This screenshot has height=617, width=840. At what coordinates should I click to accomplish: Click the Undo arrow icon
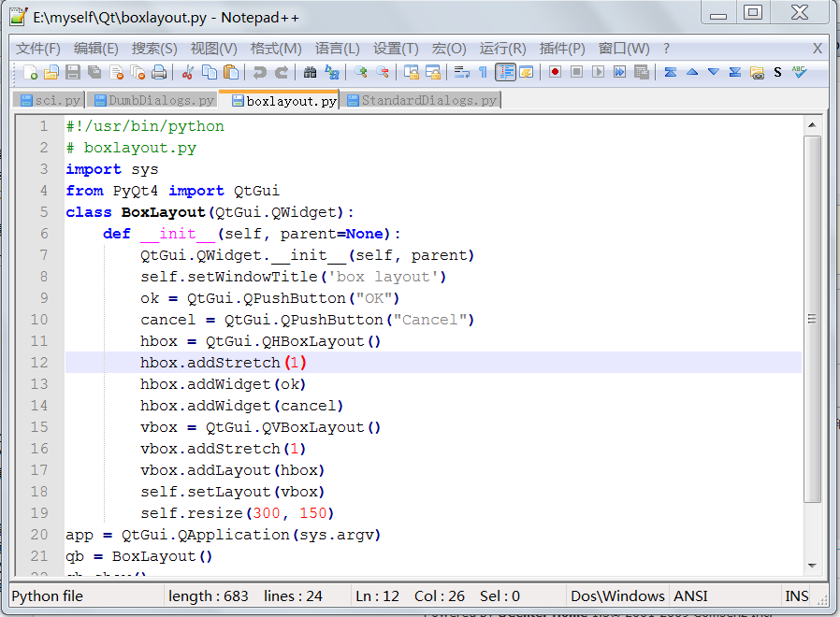(x=259, y=72)
